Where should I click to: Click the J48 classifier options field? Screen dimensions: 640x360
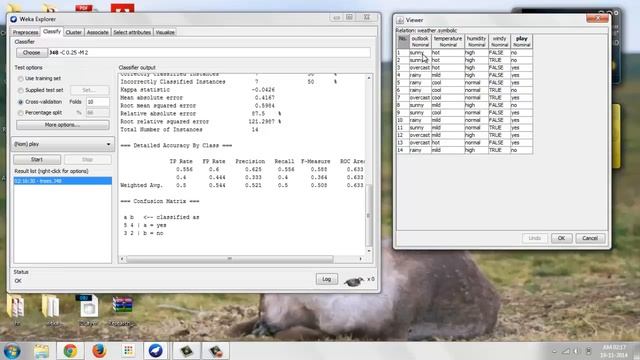(x=209, y=53)
